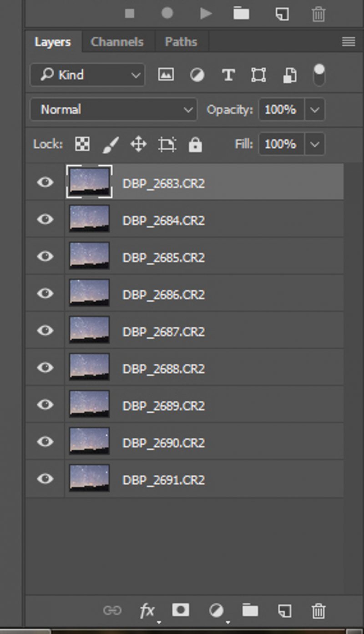The width and height of the screenshot is (364, 634).
Task: Create a new group with the folder icon
Action: pos(250,610)
